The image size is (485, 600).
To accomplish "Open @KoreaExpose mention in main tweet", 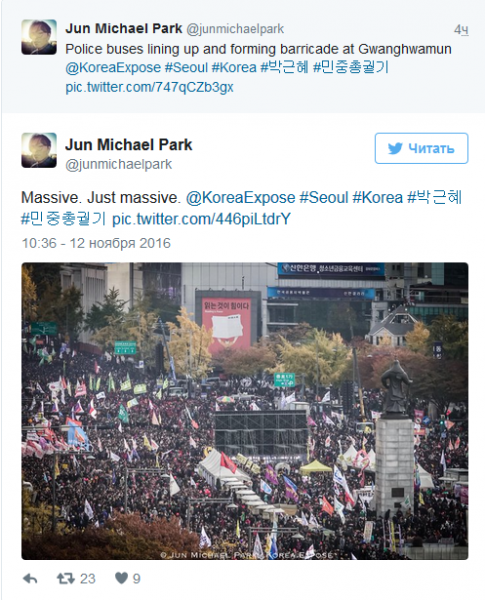I will pos(240,198).
